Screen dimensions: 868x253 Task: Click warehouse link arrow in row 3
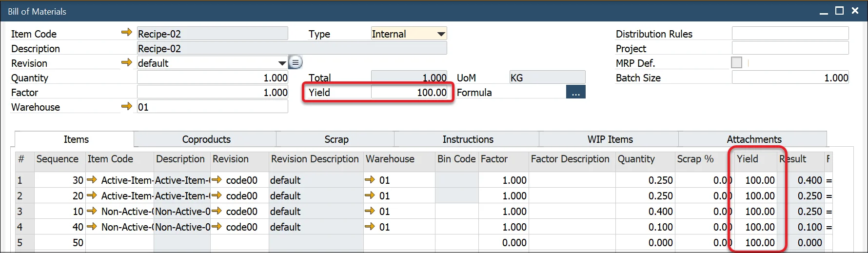click(x=370, y=212)
